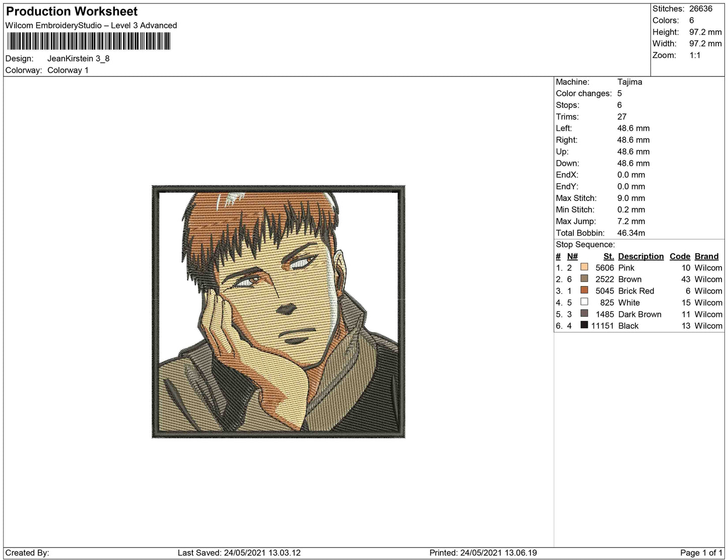Click the 'Code' column header
Screen dimensions: 728x560
680,256
